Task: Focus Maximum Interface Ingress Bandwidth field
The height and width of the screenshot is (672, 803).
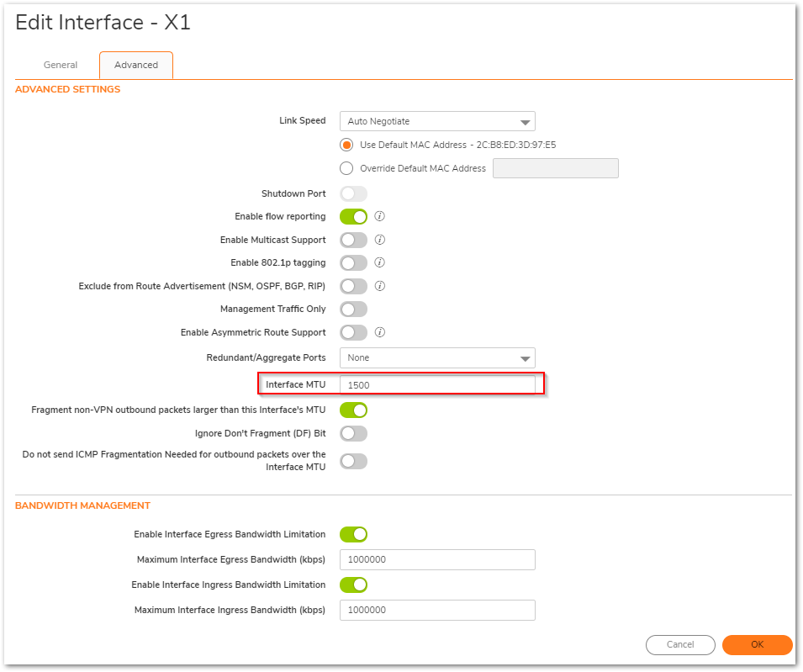Action: coord(437,610)
